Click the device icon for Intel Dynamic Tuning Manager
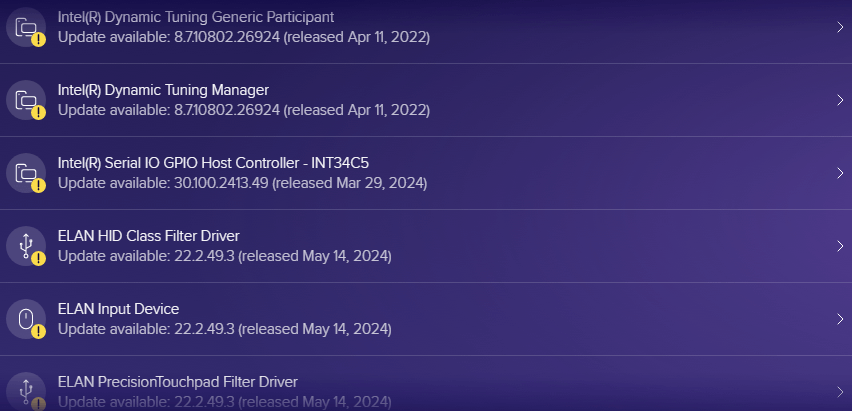 coord(26,100)
